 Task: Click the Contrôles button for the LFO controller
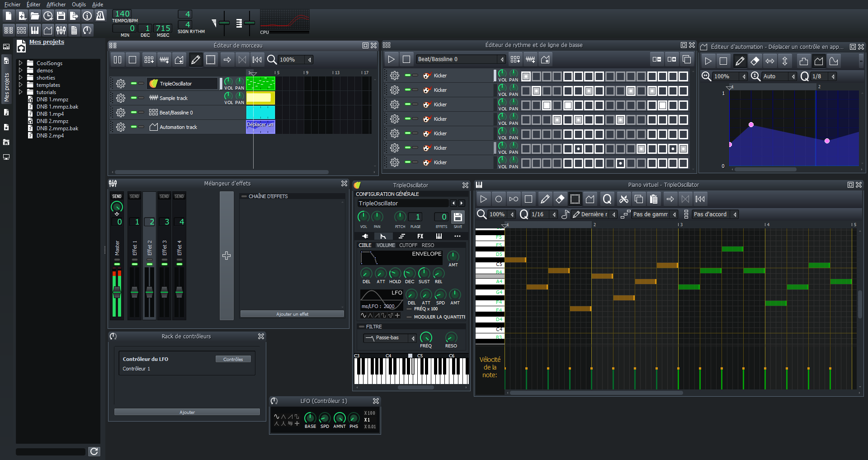[x=233, y=359]
